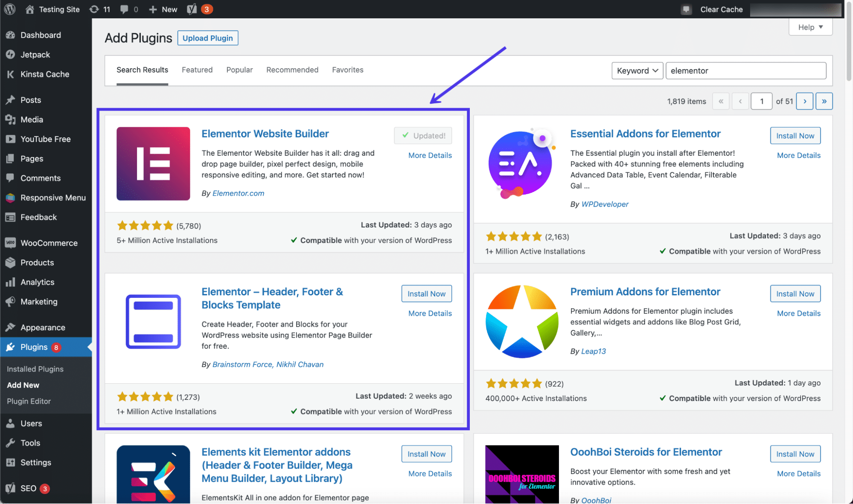The image size is (853, 504).
Task: Click inside the plugin search field
Action: (745, 70)
